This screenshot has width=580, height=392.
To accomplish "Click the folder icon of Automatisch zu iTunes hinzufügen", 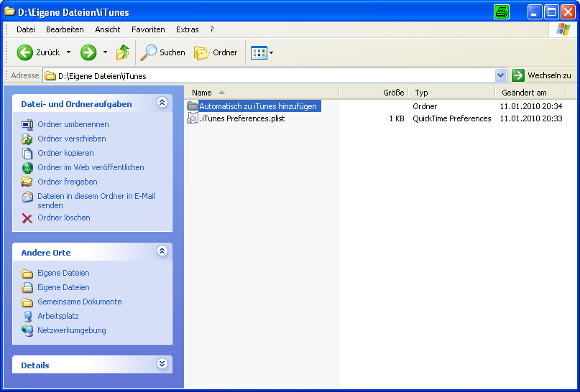I will 193,106.
